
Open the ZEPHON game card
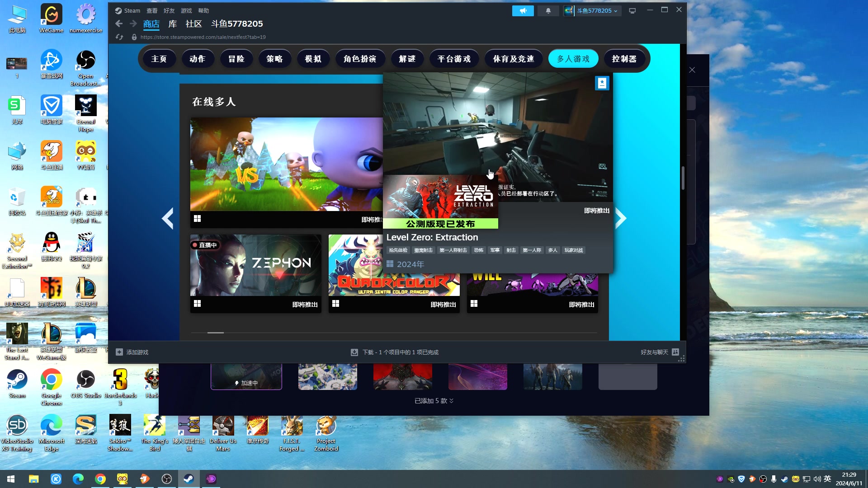[x=256, y=273]
